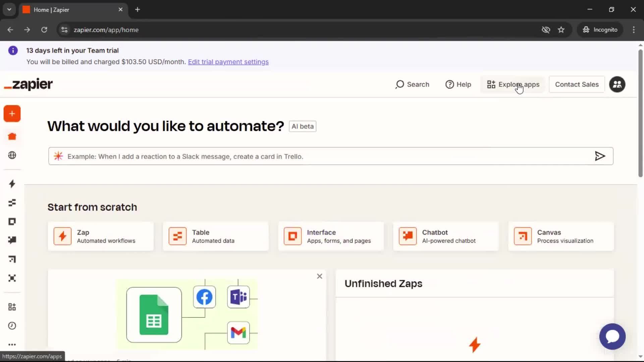Screen dimensions: 644x362
Task: Create a new Interface from scratch
Action: (331, 236)
